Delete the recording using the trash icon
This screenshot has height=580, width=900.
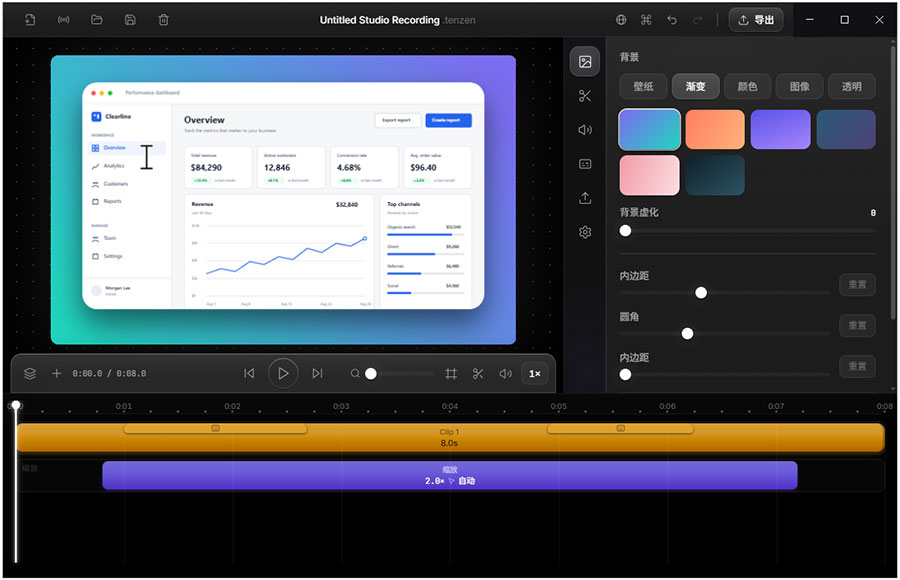164,20
